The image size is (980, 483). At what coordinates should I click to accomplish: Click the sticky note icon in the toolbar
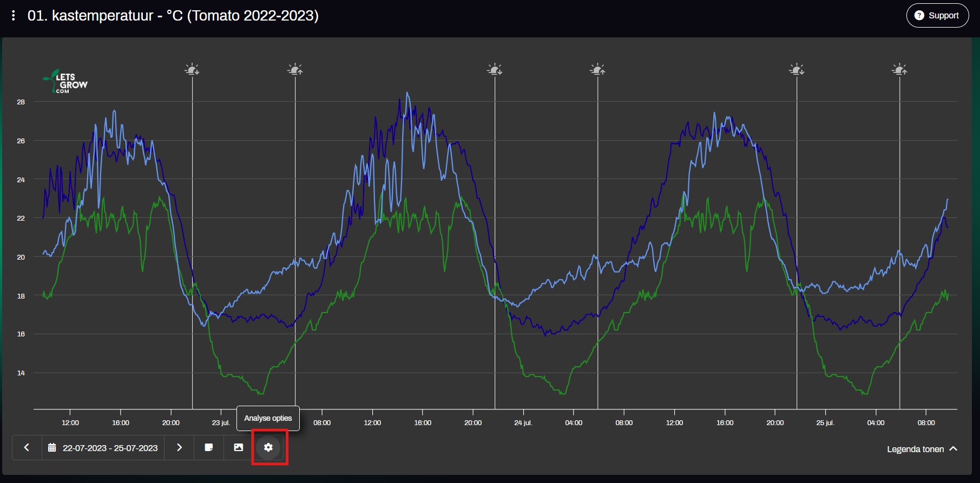[209, 448]
